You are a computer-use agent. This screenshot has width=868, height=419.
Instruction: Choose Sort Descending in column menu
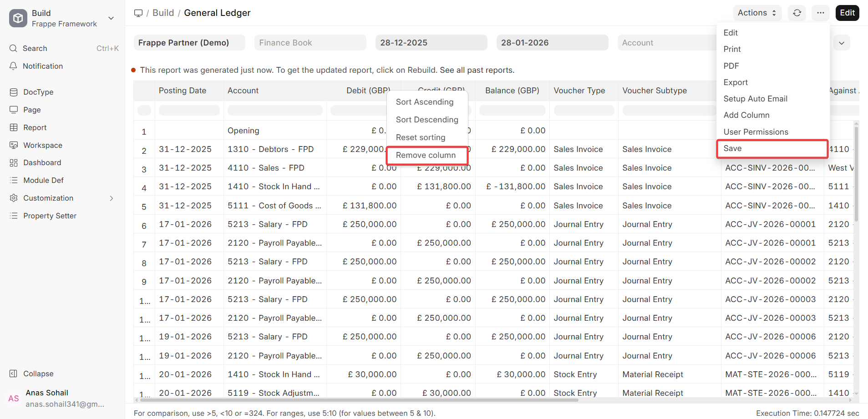(427, 120)
